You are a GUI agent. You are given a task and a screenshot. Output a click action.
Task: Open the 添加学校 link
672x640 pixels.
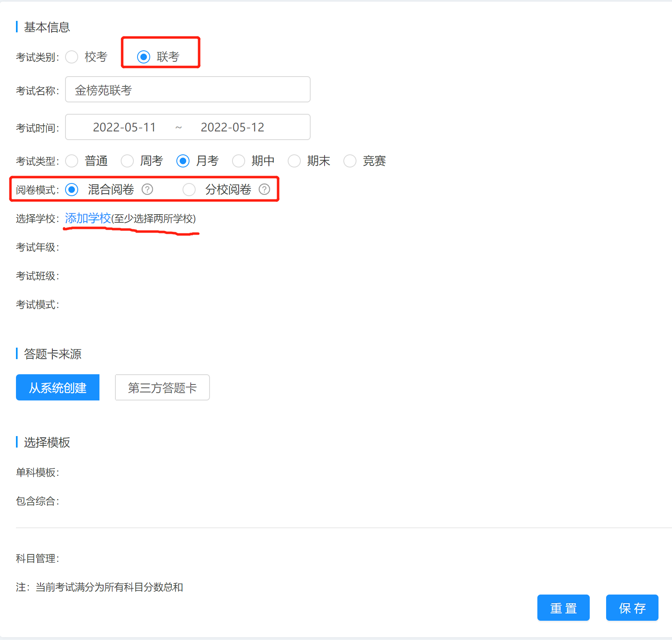coord(88,218)
